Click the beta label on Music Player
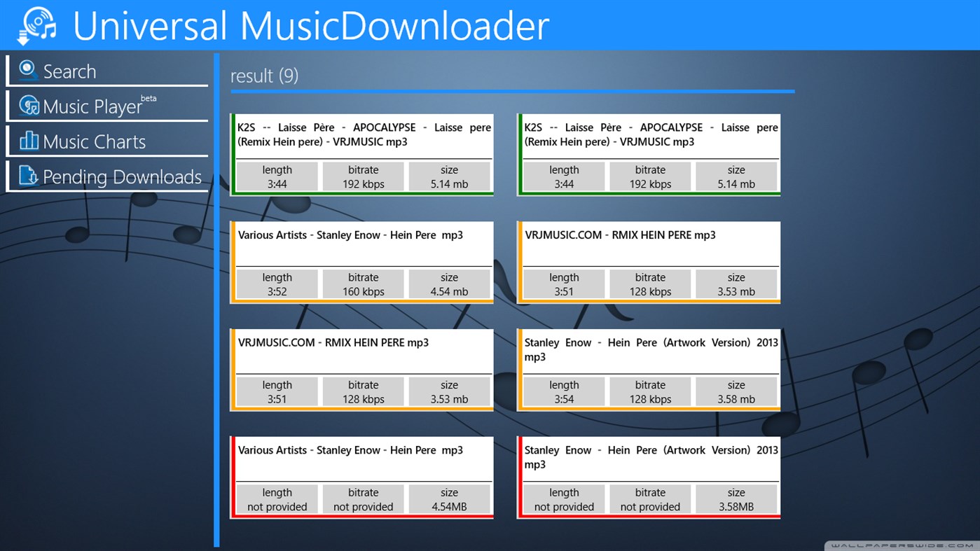The height and width of the screenshot is (551, 980). click(148, 98)
